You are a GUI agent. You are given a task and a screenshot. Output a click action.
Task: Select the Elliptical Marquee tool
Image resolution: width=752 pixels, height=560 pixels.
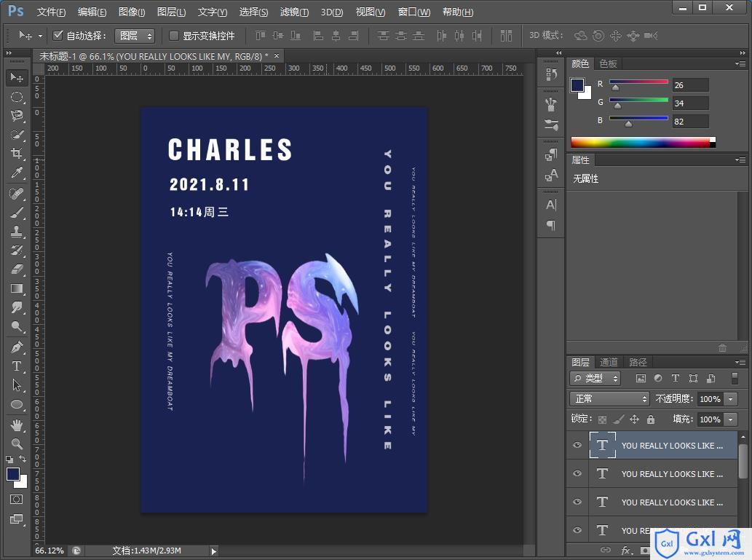[17, 97]
